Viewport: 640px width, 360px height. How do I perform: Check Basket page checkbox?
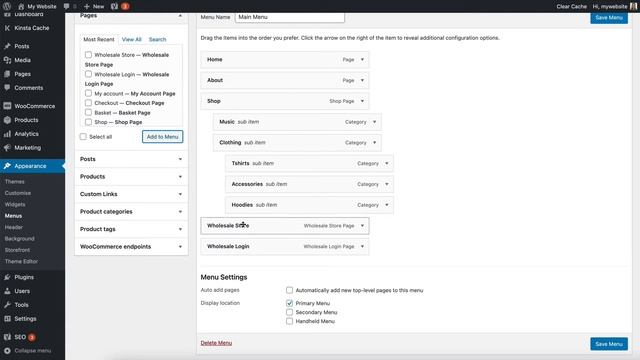[x=88, y=112]
